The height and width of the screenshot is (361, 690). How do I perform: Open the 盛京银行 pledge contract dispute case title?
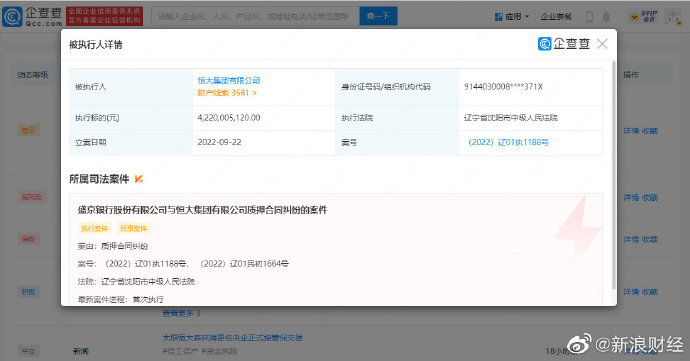pyautogui.click(x=202, y=210)
